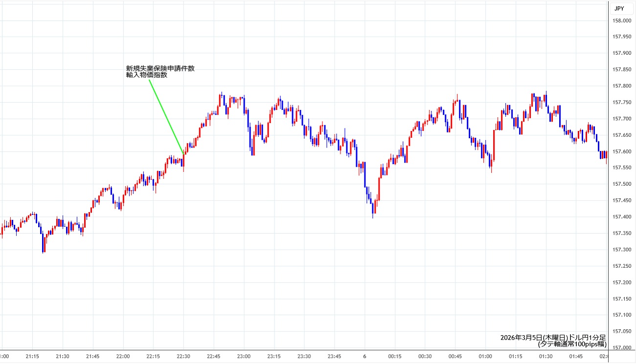
Task: Click the 01:00 time axis label
Action: (485, 356)
